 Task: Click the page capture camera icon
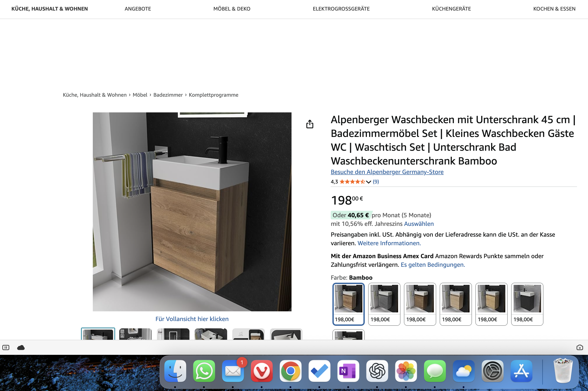[x=580, y=347]
